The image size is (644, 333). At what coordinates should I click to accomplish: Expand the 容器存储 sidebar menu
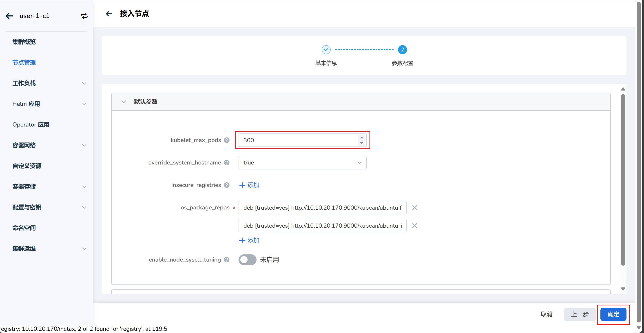pos(84,187)
